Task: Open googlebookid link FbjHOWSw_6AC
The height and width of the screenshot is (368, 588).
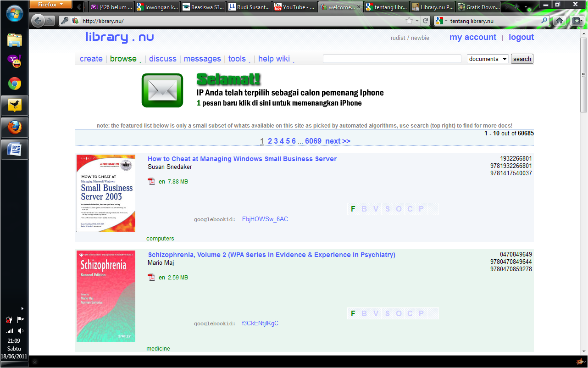Action: [265, 219]
